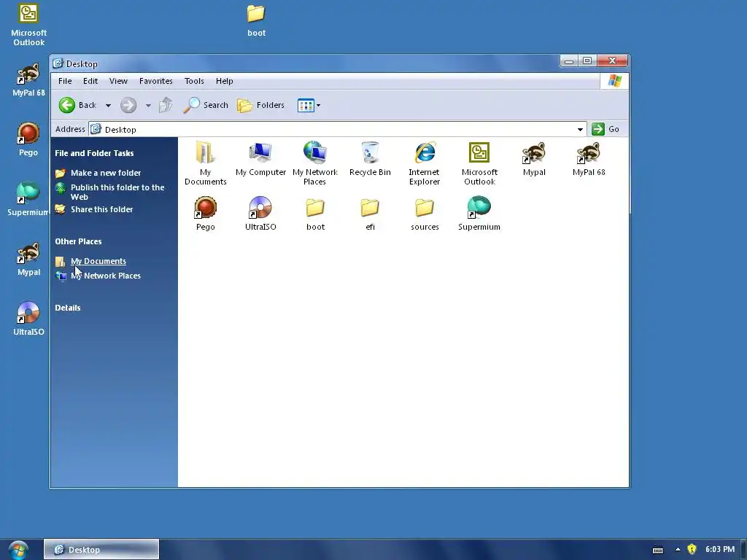Select the Supermium shortcut in the file pane
The image size is (747, 560).
[x=479, y=214]
